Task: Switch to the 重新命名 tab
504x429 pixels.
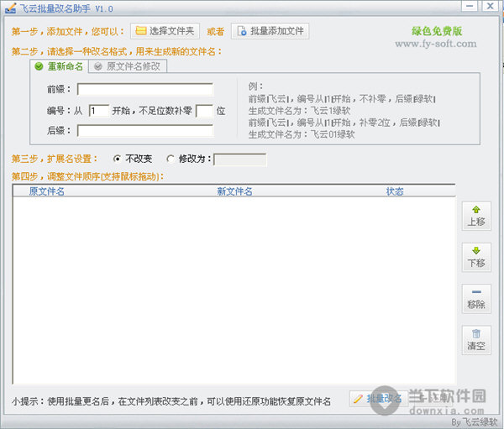Action: (59, 66)
